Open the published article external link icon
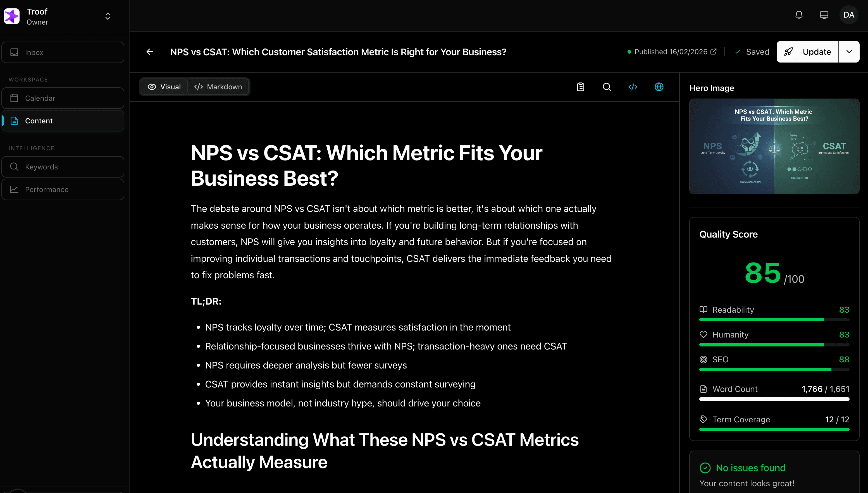The image size is (868, 493). coord(713,52)
